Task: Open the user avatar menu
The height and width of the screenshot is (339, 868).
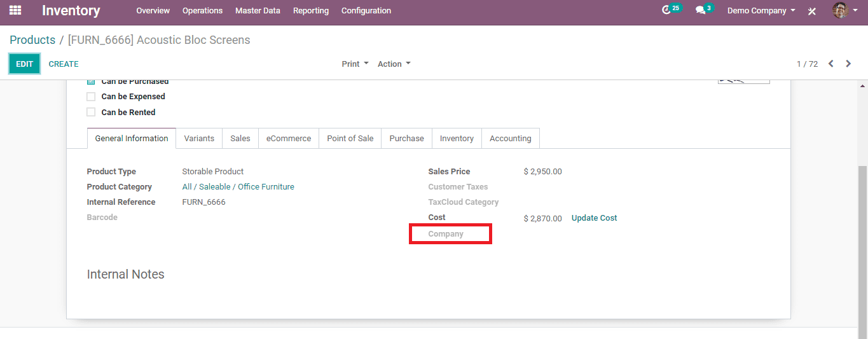Action: (x=844, y=10)
